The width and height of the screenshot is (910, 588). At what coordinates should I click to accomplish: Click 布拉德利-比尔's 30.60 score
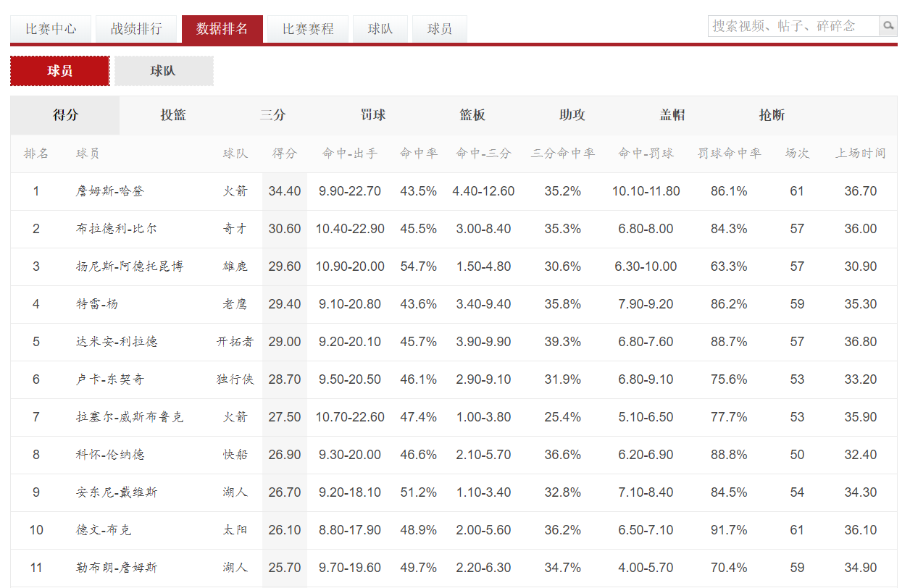(285, 229)
